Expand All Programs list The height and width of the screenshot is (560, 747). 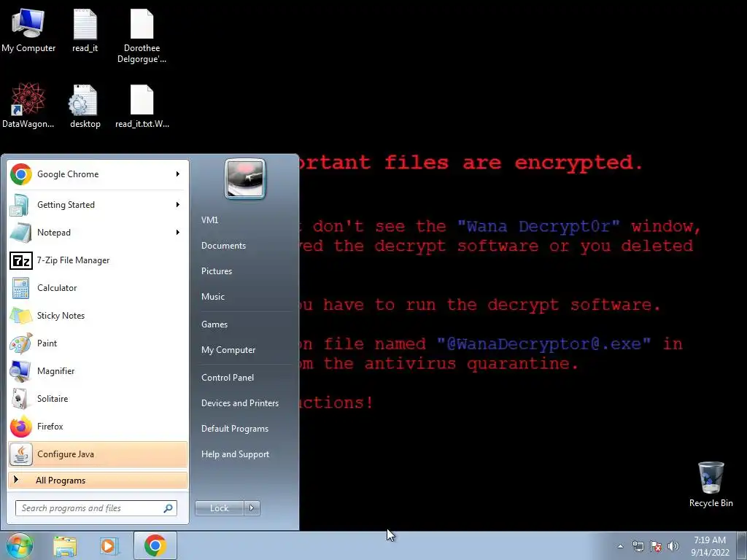tap(98, 481)
